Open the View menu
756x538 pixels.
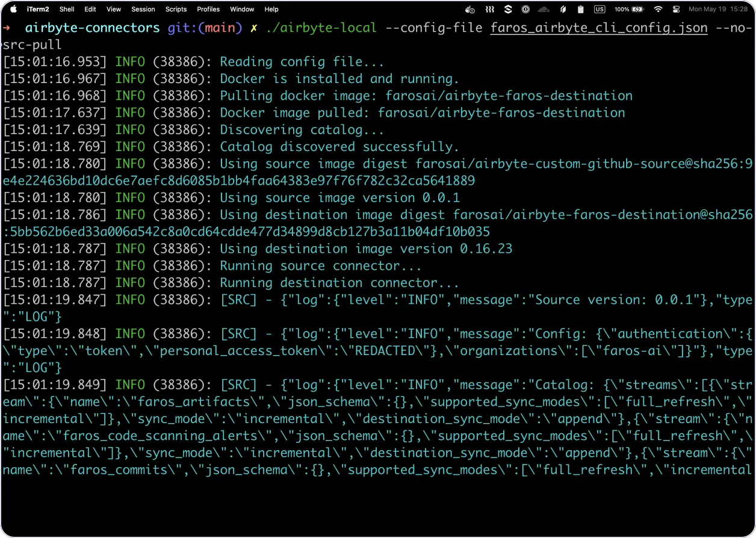click(114, 9)
